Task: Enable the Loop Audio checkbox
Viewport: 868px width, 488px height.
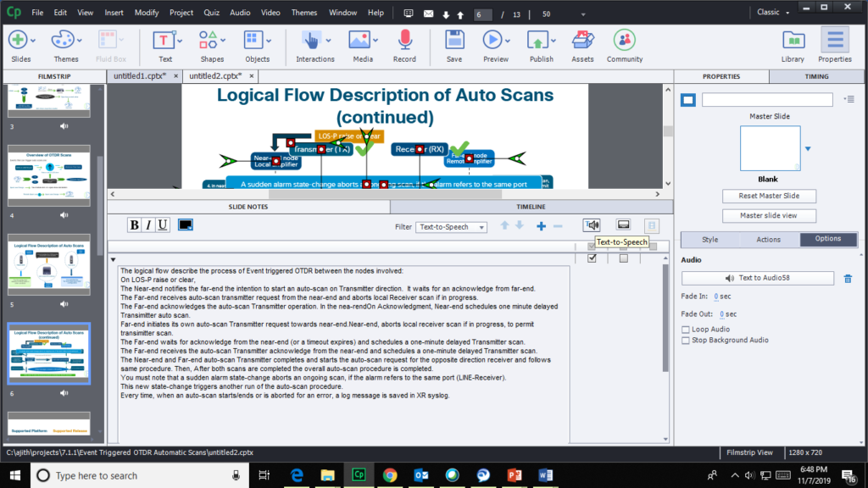Action: (685, 330)
